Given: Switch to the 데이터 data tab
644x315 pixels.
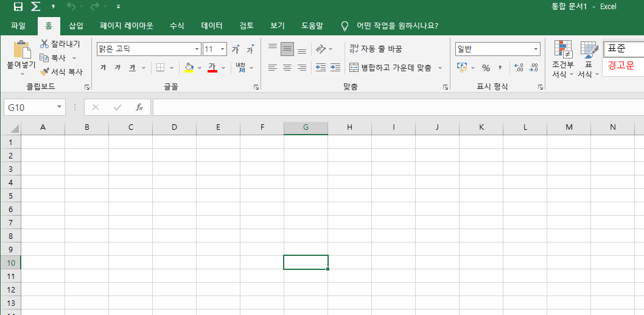Looking at the screenshot, I should point(212,26).
